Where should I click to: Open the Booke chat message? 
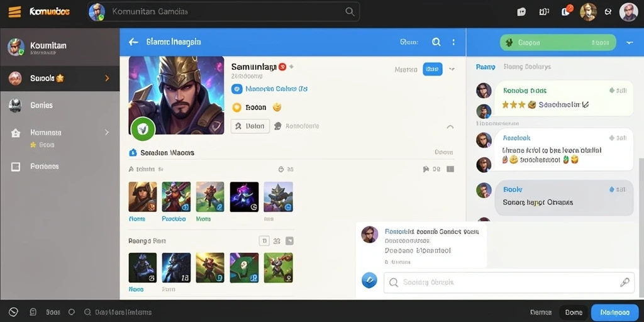563,197
